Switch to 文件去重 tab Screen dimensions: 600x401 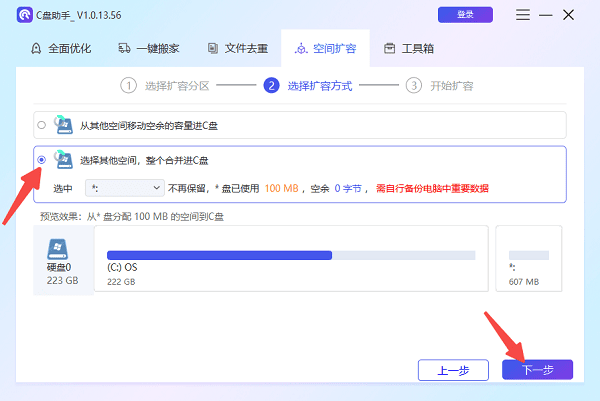[238, 49]
